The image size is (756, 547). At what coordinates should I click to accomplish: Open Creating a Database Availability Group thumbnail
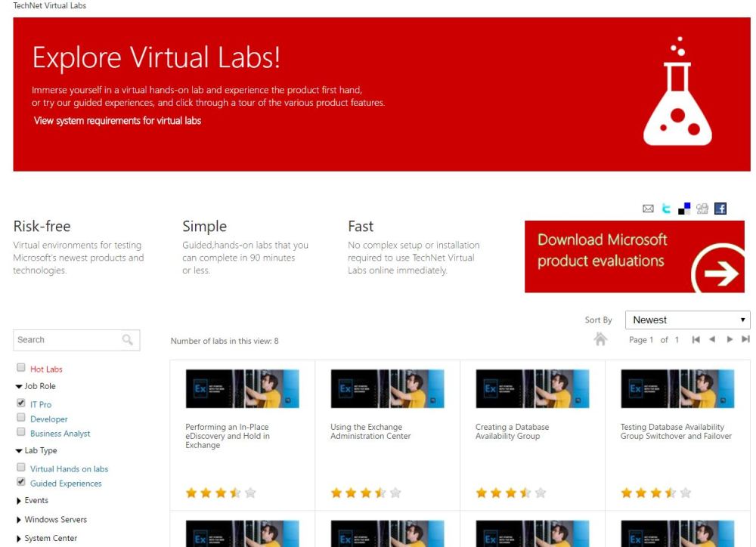532,389
